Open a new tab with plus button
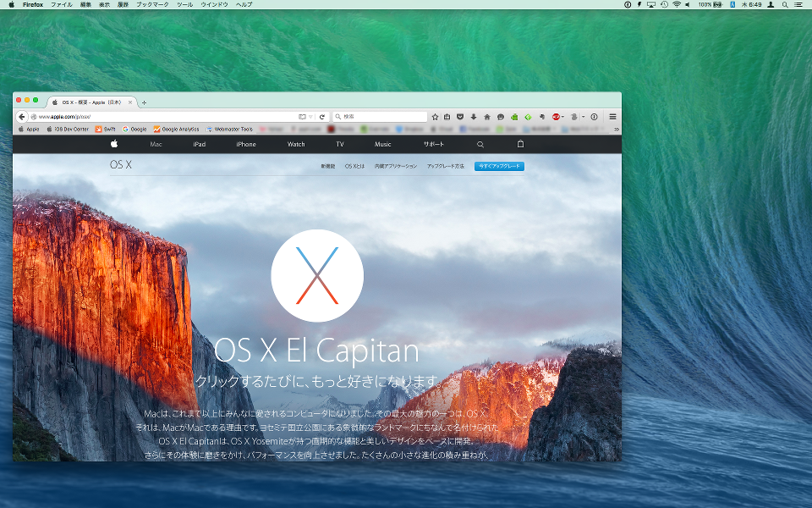The height and width of the screenshot is (508, 812). [144, 102]
